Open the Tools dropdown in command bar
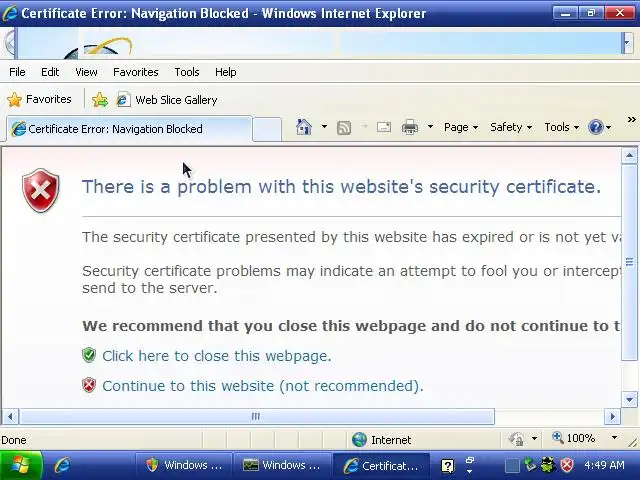The width and height of the screenshot is (640, 480). pyautogui.click(x=561, y=127)
